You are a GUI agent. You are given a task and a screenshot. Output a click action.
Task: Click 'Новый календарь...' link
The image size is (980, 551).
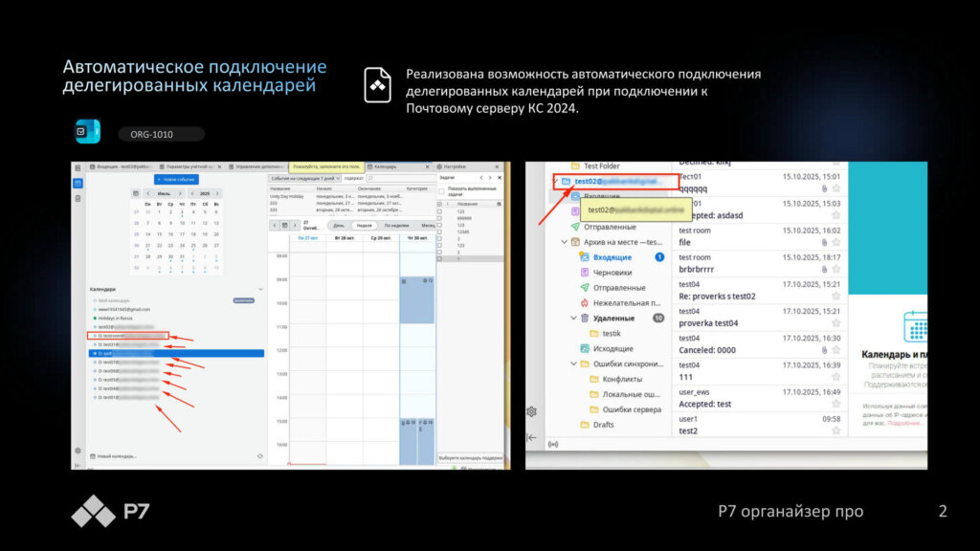[x=118, y=456]
